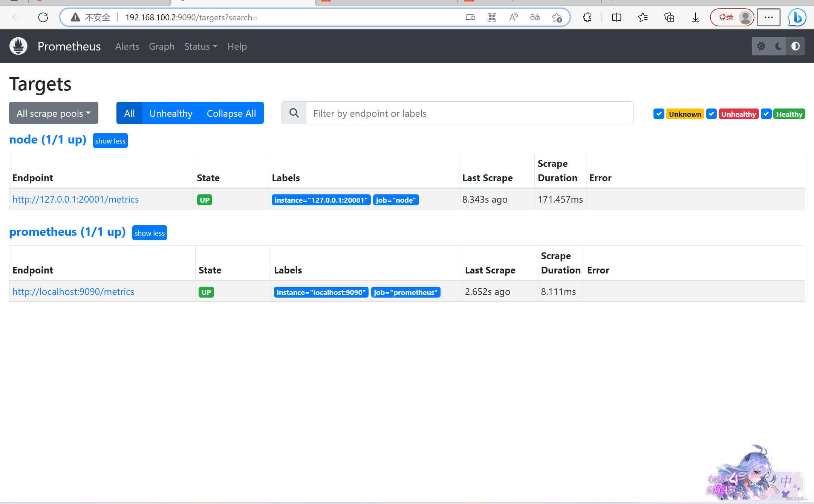Viewport: 814px width, 504px height.
Task: Open the All scrape pools dropdown
Action: point(54,113)
